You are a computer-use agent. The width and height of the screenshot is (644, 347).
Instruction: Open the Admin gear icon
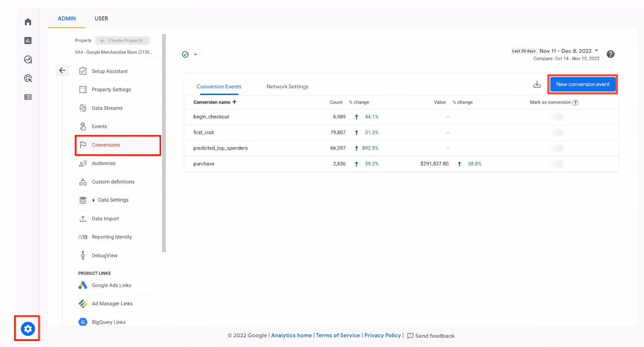[28, 329]
